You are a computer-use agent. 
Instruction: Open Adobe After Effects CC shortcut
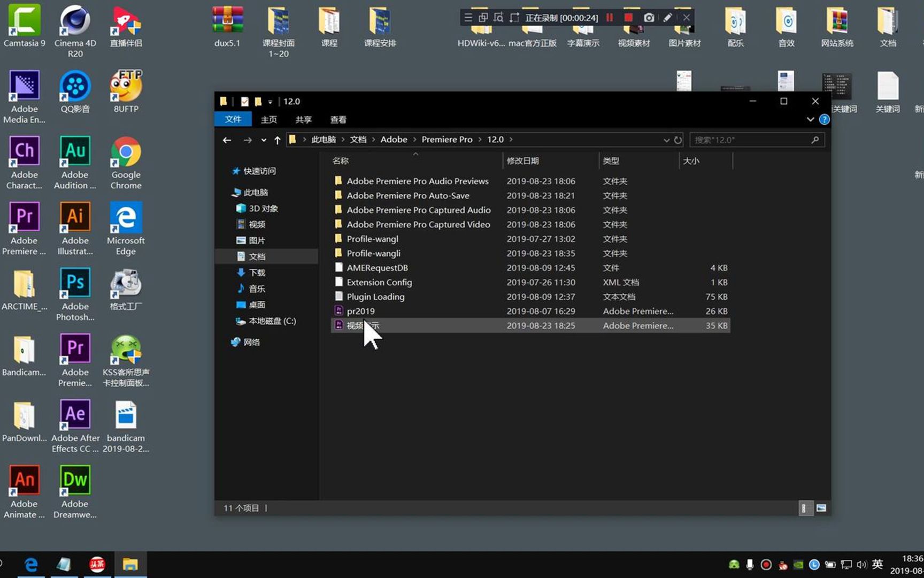[x=75, y=426]
